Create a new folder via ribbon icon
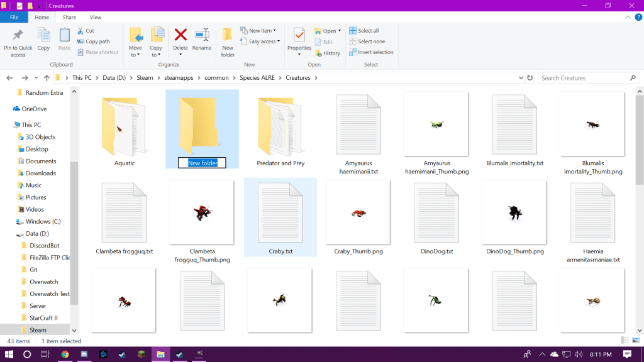The image size is (644, 362). click(228, 35)
